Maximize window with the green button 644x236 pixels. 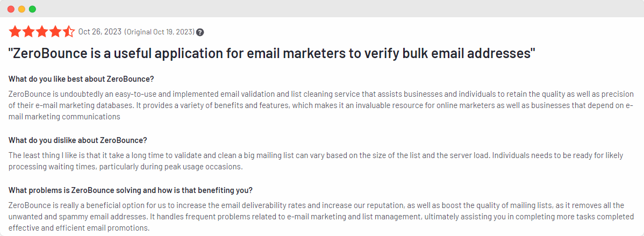click(32, 9)
